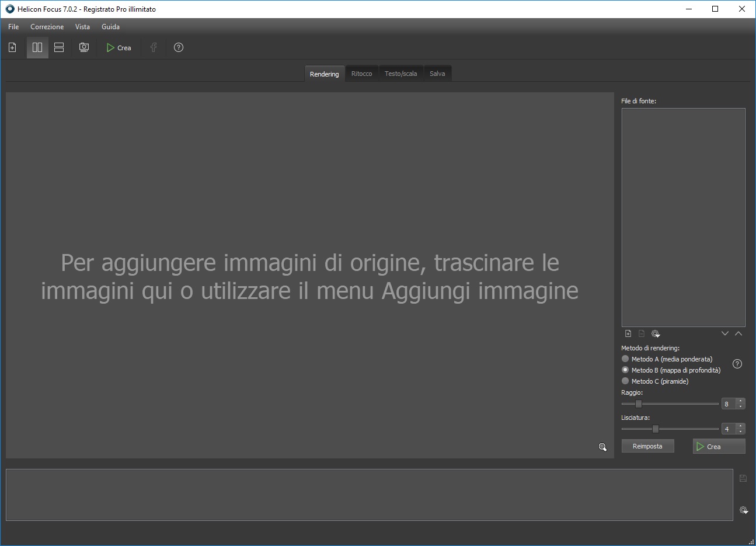Decrease the Lisciatura value with the down arrow

pyautogui.click(x=741, y=432)
